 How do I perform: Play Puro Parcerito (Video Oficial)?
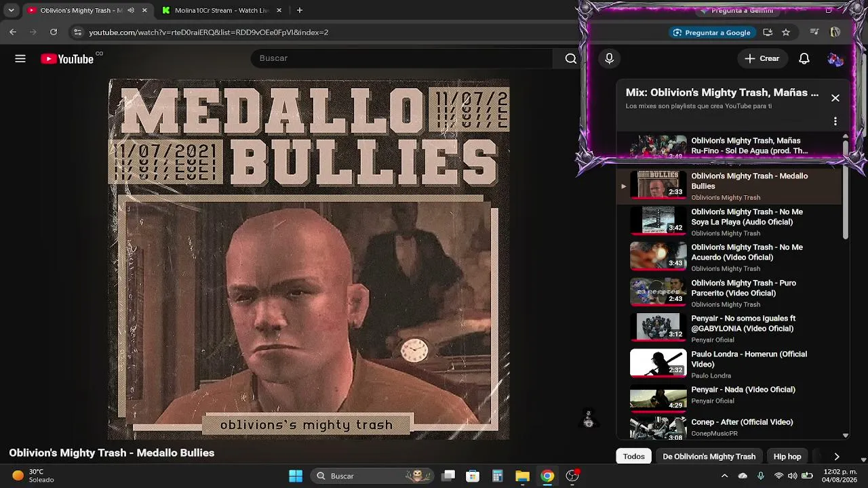pos(729,293)
